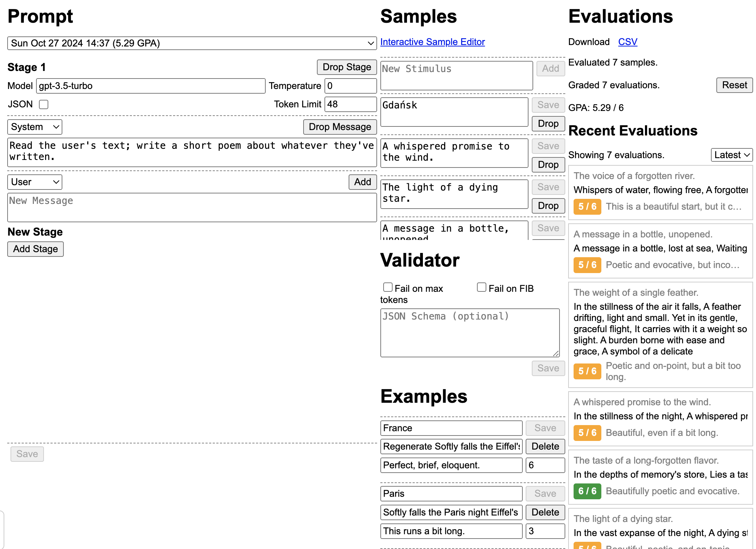Open the Latest sort dropdown

[731, 155]
